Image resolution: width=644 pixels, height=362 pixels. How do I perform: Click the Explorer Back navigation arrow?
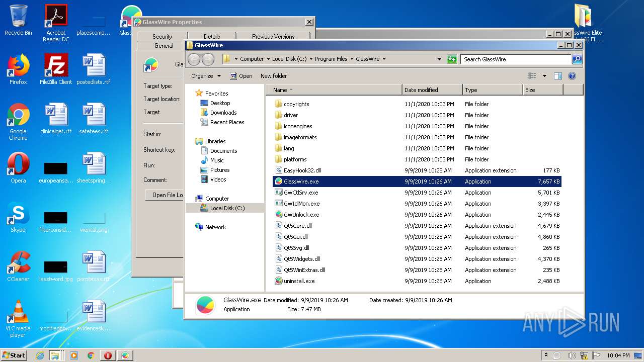coord(194,59)
